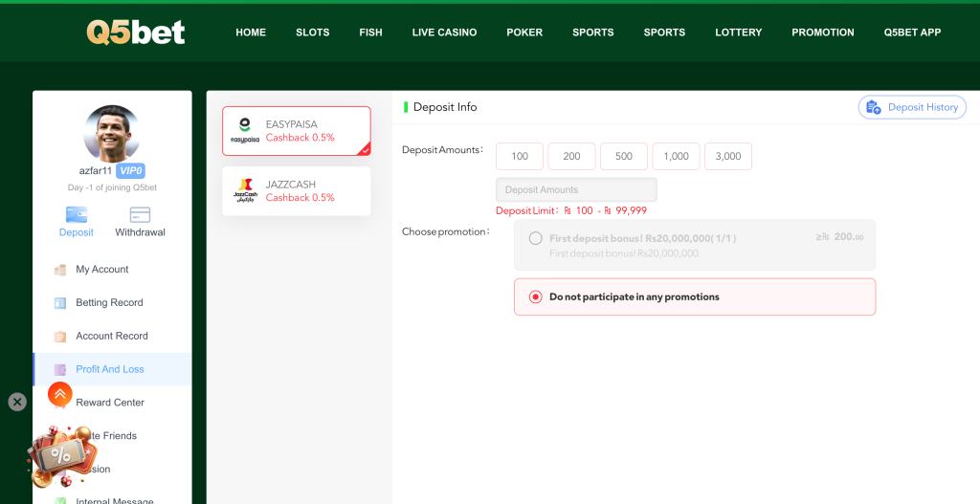Click the easypaisa logo icon
The width and height of the screenshot is (980, 504).
point(245,130)
